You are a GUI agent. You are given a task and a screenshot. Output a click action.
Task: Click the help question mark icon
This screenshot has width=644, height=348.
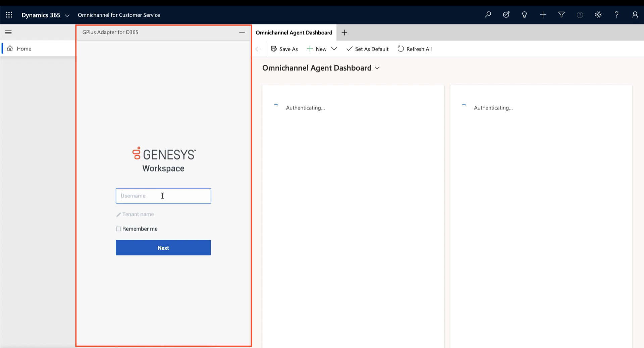[616, 15]
